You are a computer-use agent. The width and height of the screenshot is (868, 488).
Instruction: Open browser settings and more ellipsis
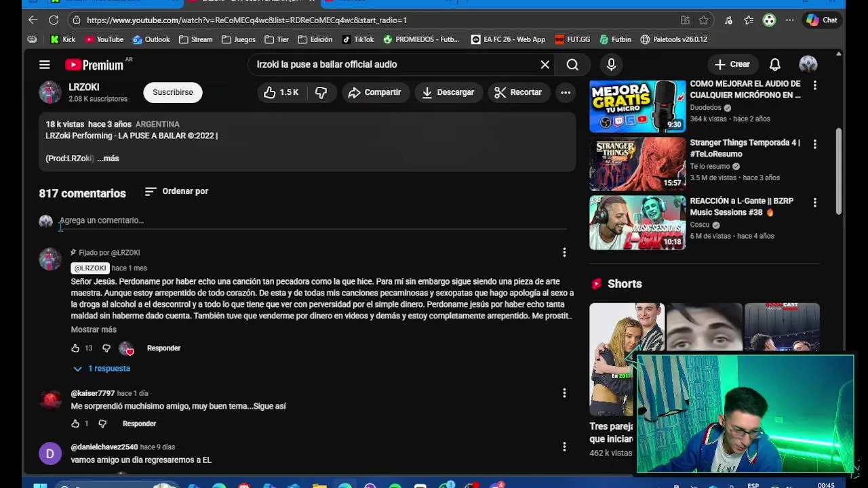coord(789,20)
